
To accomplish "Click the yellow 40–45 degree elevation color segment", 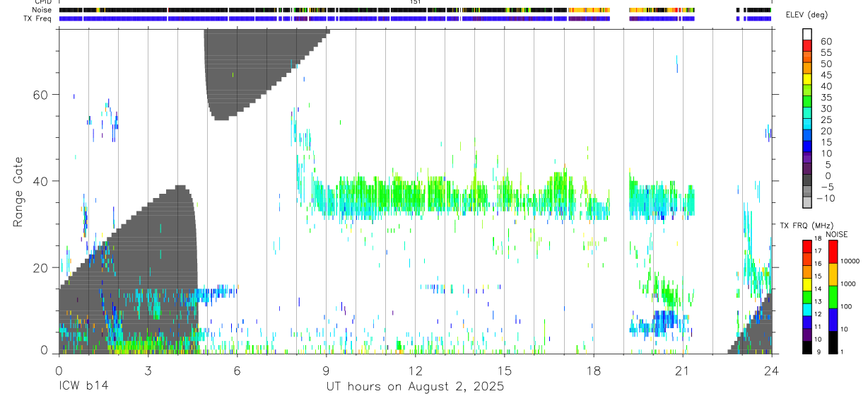I will point(807,81).
